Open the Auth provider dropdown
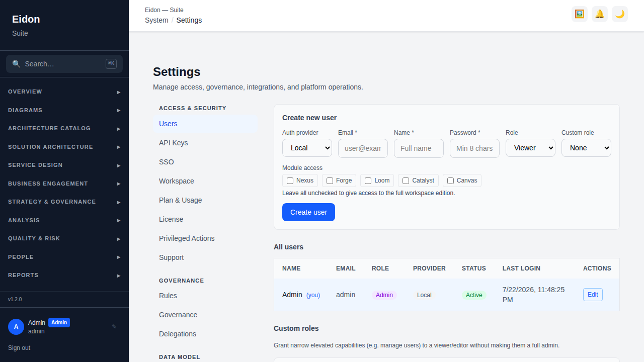Screen dimensions: 644x362 click(307, 148)
